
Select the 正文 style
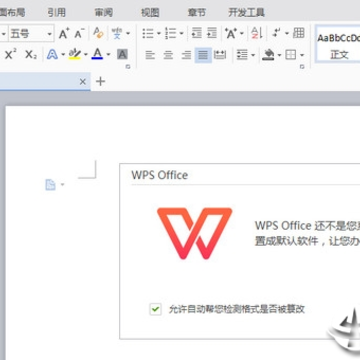(x=338, y=45)
